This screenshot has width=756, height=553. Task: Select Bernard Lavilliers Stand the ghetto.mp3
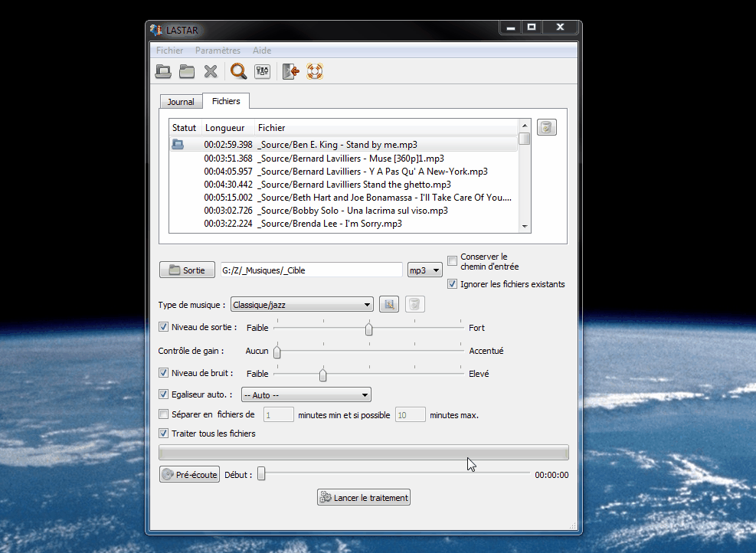tap(343, 184)
